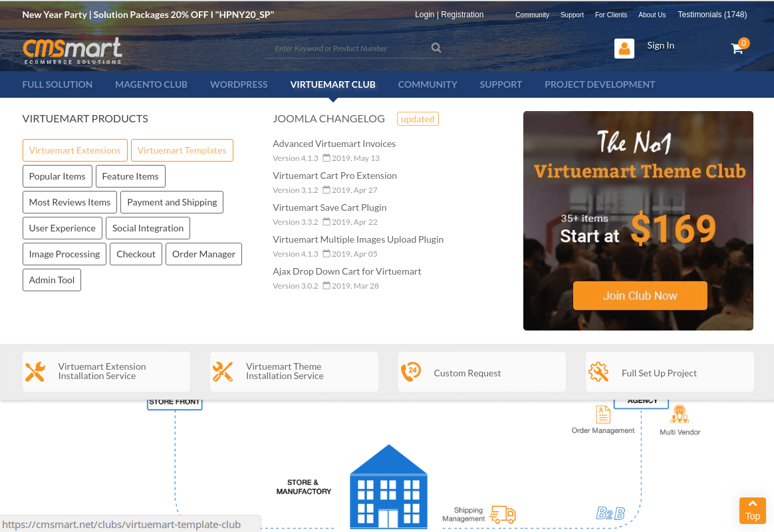Screen dimensions: 774x532
Task: Open Virtuemart Multiple Images Upload Plugin entry
Action: [x=358, y=239]
